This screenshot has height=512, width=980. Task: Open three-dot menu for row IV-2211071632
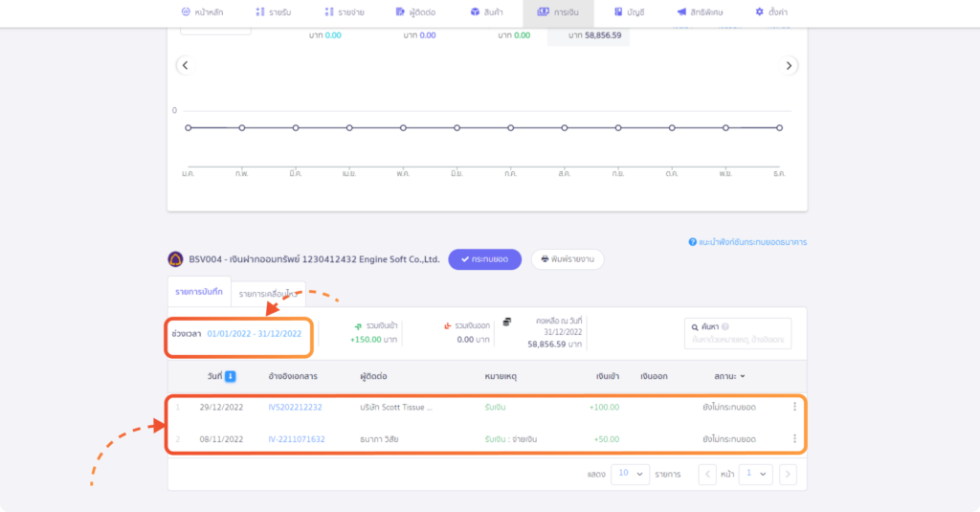click(794, 439)
